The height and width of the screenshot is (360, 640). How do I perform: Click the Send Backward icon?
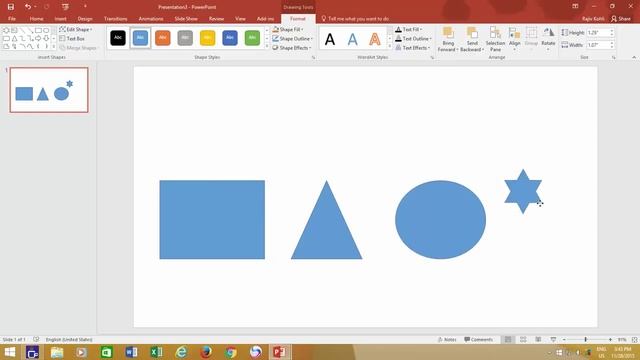coord(472,33)
